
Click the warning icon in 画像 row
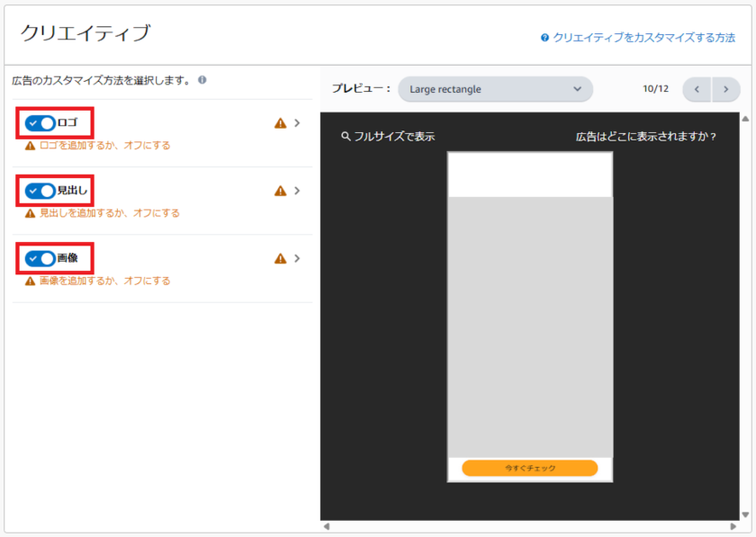pos(280,258)
